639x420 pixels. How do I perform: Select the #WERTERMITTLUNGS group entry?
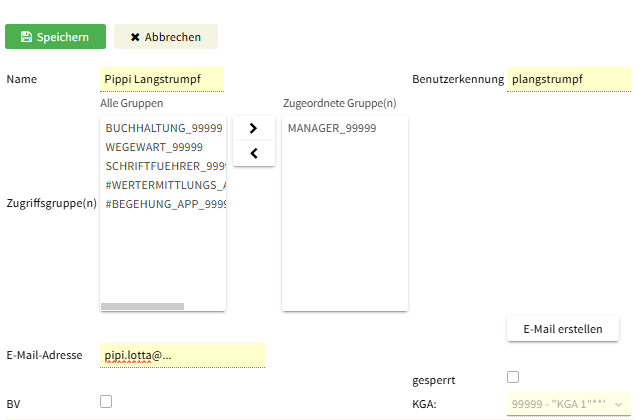tap(165, 186)
